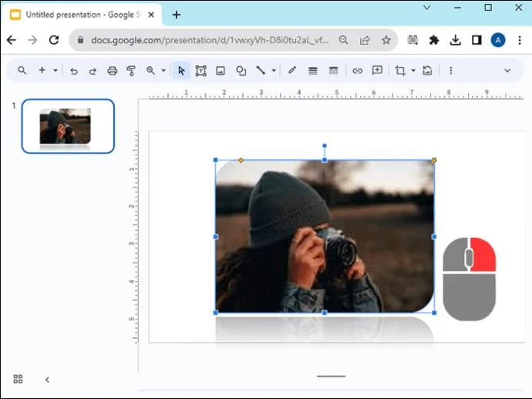Collapse the toolbar with the chevron

point(507,70)
